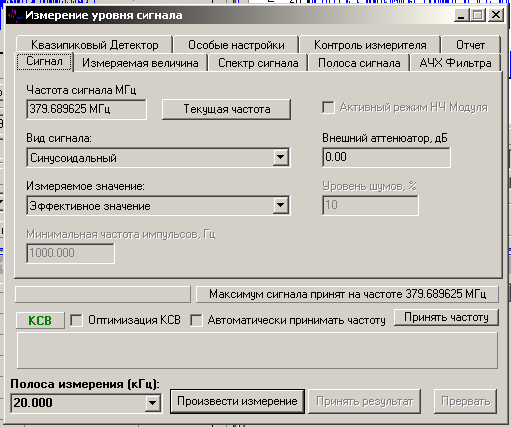Open the Измеряемое значение dropdown
Image resolution: width=511 pixels, height=427 pixels.
[280, 205]
